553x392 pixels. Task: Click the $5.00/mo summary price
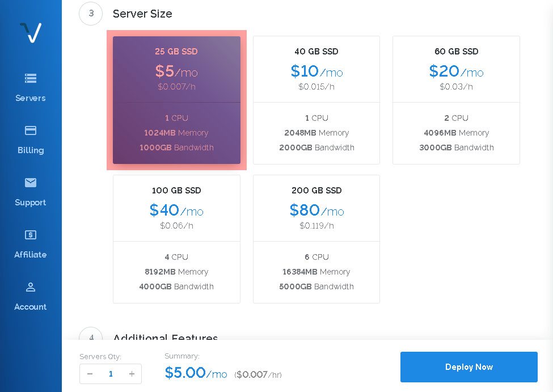(x=196, y=373)
